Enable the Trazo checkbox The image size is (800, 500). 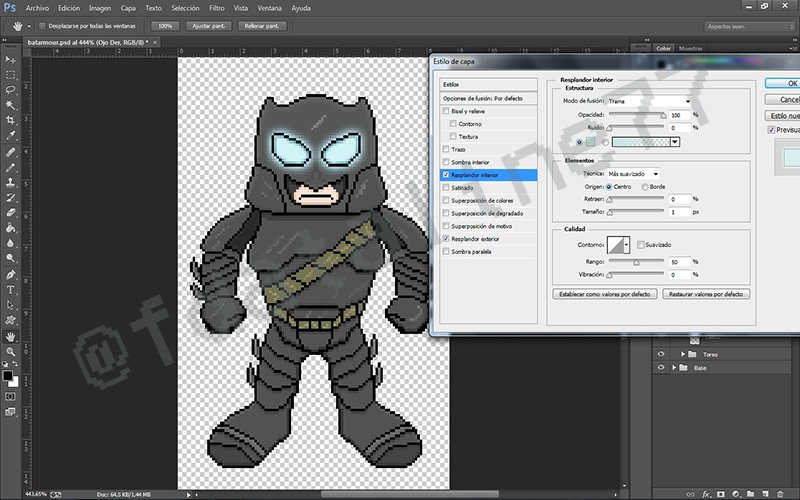coord(446,149)
